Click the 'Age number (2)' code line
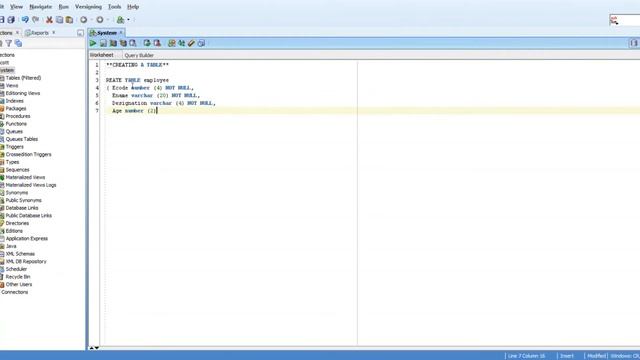 (x=134, y=111)
